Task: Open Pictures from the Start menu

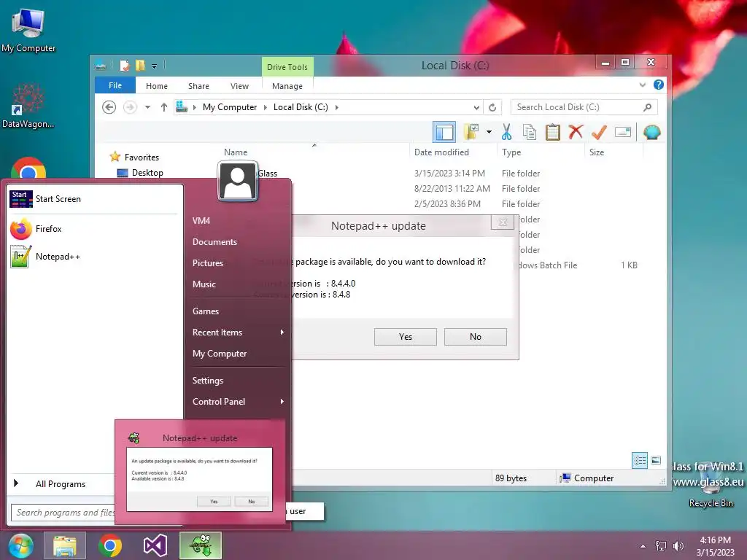Action: (x=208, y=262)
